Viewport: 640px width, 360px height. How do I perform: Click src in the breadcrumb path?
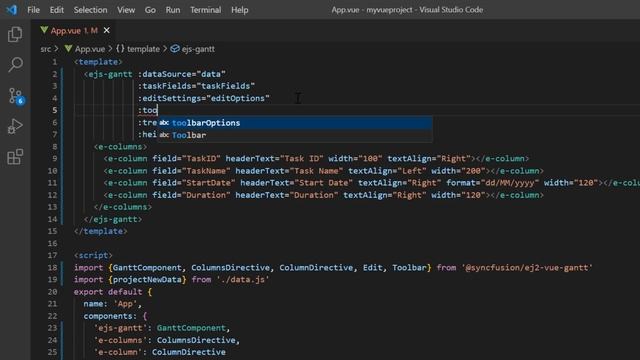(x=46, y=49)
